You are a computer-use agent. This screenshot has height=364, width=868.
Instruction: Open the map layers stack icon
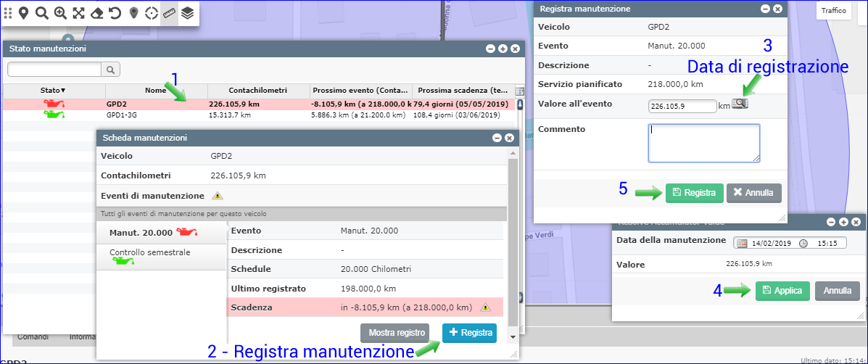pos(188,13)
